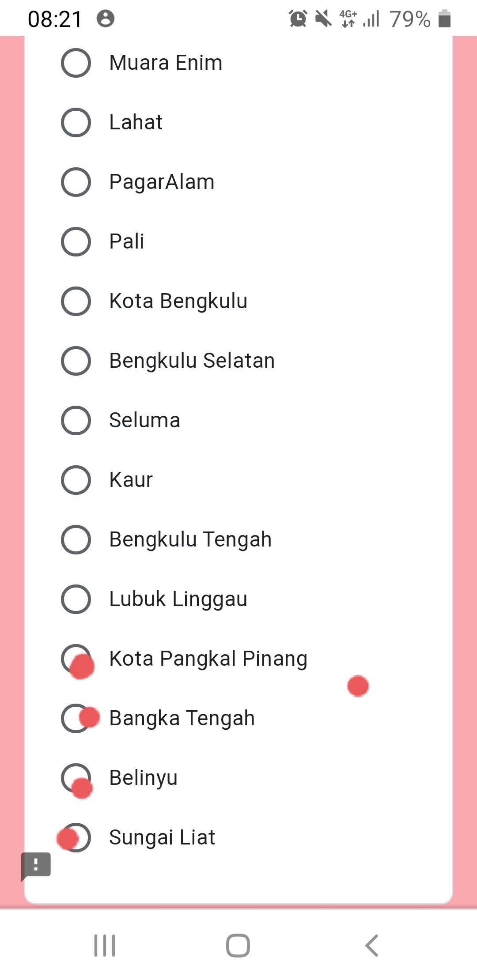The image size is (477, 980).
Task: Choose the Lubuk Linggau radio button
Action: 76,599
